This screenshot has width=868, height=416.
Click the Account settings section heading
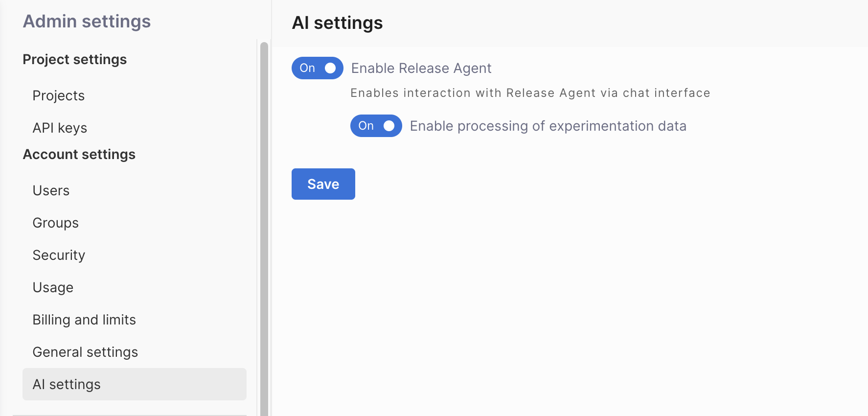click(79, 154)
